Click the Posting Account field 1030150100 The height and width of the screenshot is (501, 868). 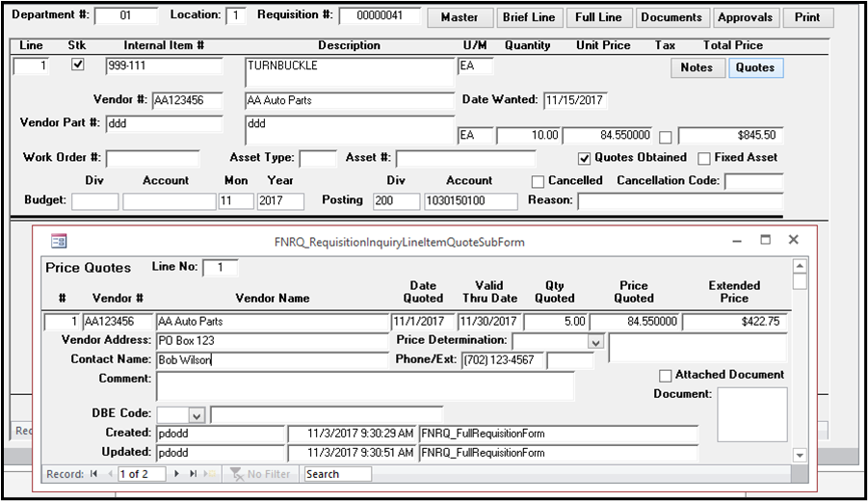471,201
